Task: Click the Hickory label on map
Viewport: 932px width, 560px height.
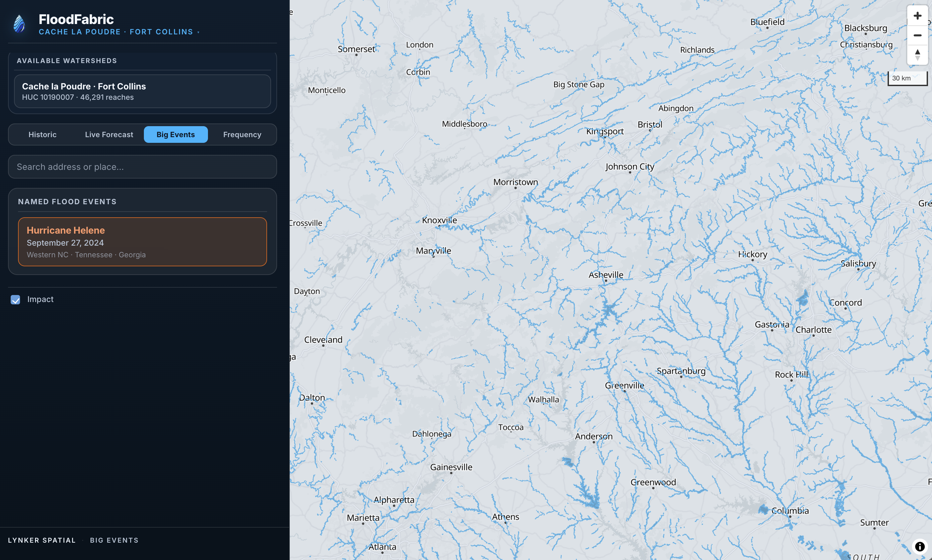Action: tap(752, 254)
